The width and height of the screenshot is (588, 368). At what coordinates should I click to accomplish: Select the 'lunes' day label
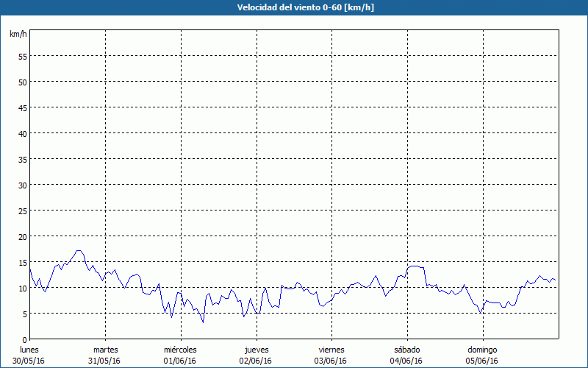tap(29, 350)
